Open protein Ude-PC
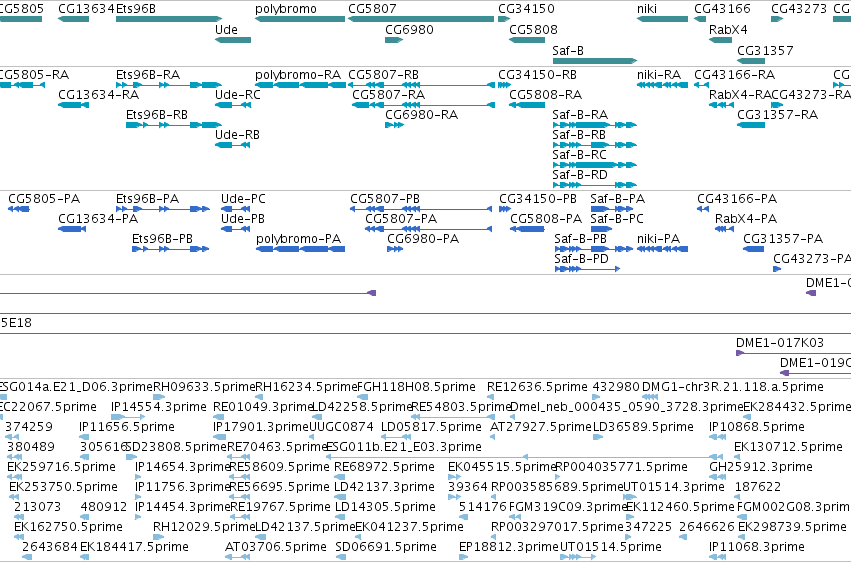The height and width of the screenshot is (562, 851). tap(235, 209)
